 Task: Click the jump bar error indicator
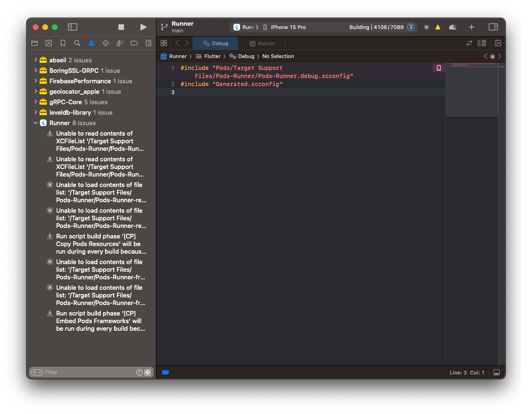click(493, 56)
